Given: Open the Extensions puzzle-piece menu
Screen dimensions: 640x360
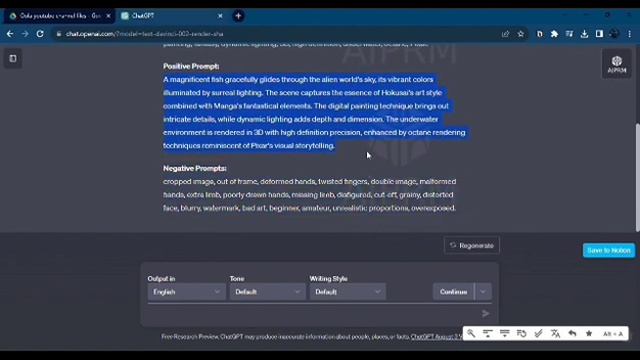Looking at the screenshot, I should 554,34.
